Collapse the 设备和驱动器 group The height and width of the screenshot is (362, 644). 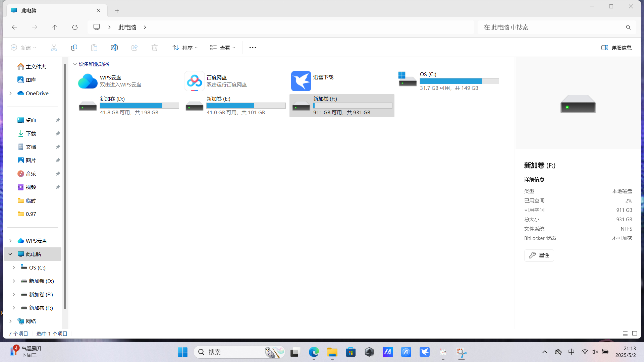75,64
